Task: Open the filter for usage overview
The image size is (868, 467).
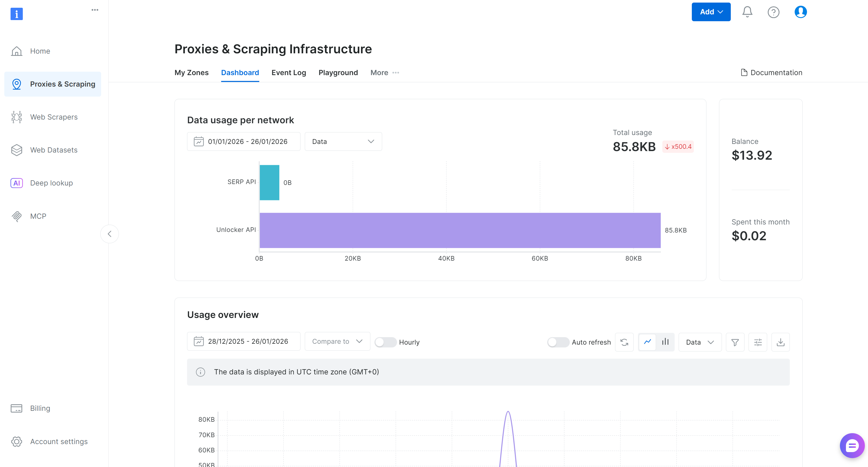Action: tap(735, 342)
